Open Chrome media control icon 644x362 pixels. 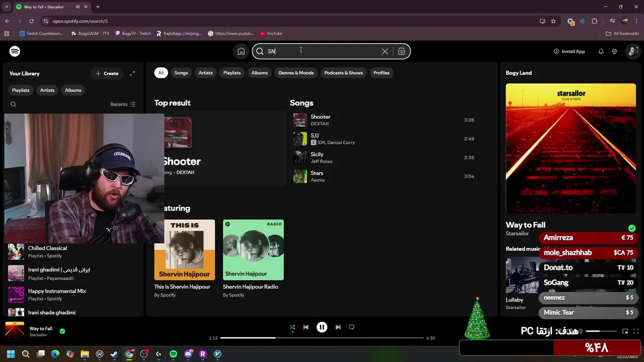coord(612,21)
